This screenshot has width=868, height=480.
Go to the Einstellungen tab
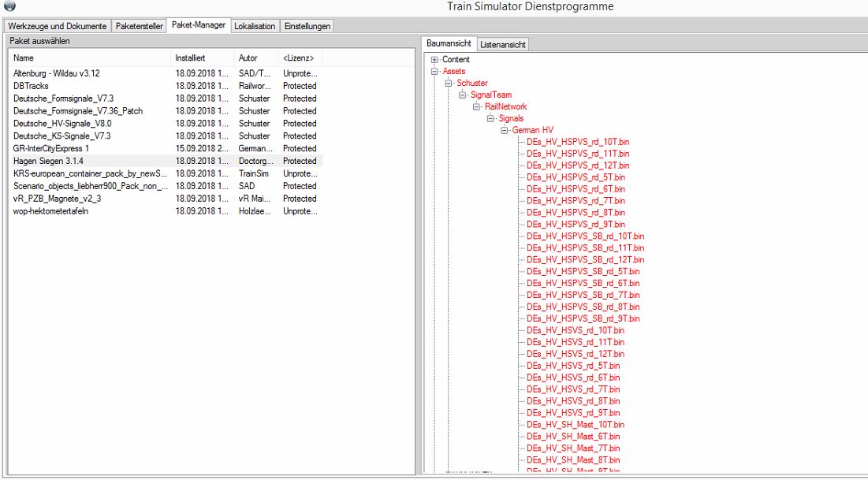[307, 26]
